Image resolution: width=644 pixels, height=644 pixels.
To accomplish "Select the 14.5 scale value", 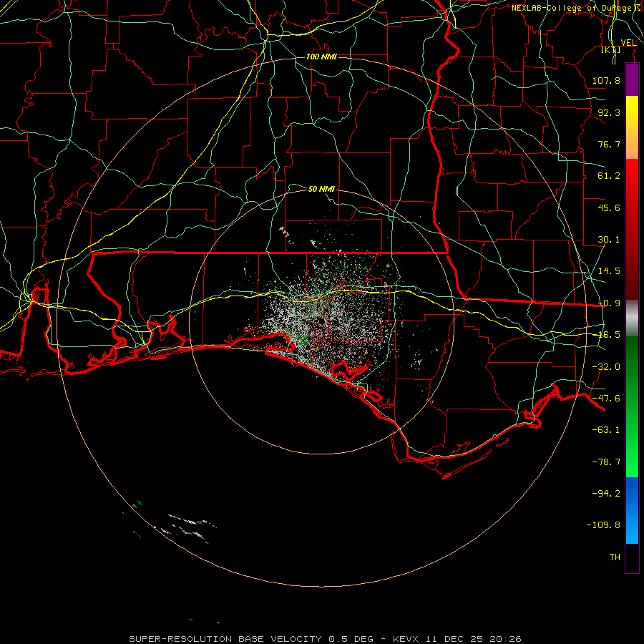I will tap(609, 271).
